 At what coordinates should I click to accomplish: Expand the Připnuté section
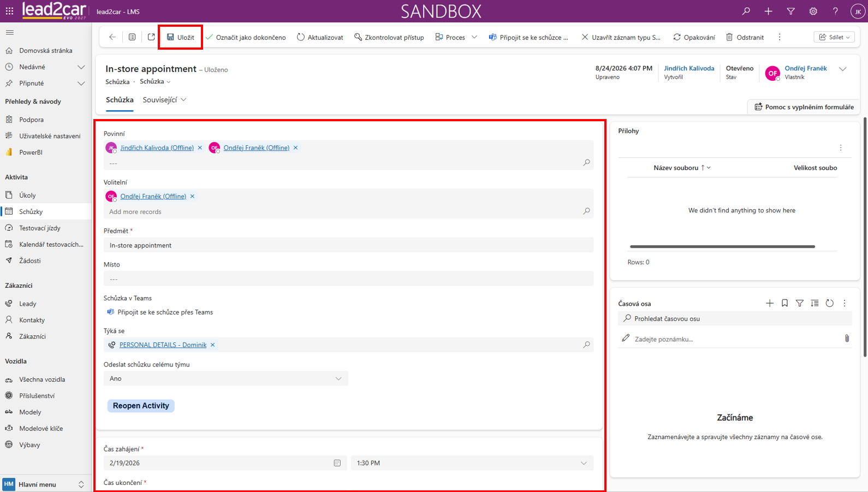(81, 84)
